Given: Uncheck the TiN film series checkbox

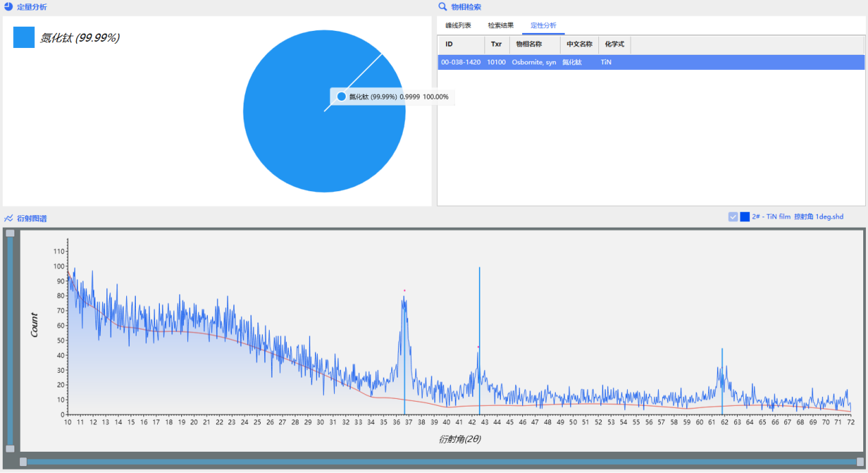Looking at the screenshot, I should click(733, 217).
